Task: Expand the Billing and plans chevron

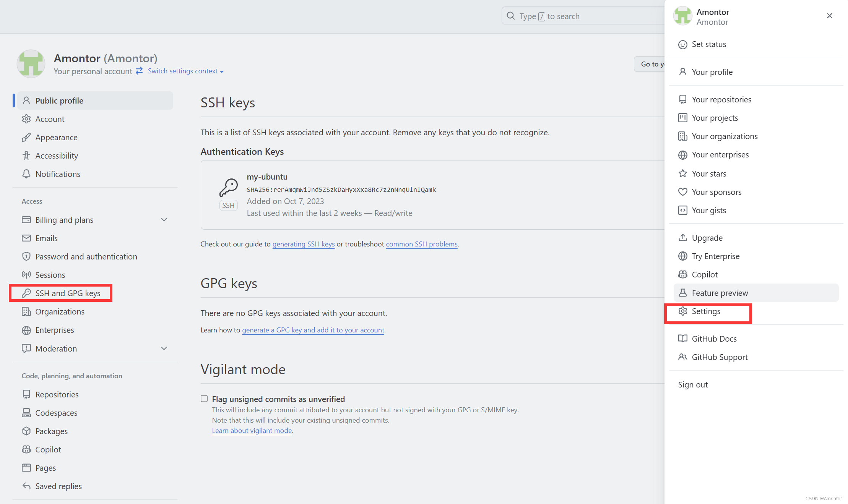Action: pos(164,220)
